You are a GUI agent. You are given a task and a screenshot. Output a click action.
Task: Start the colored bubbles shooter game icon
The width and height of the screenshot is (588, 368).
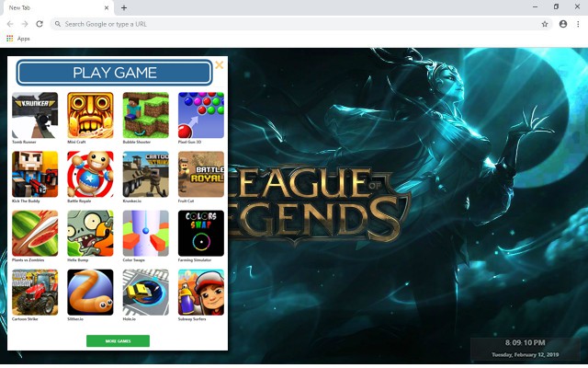tap(201, 115)
